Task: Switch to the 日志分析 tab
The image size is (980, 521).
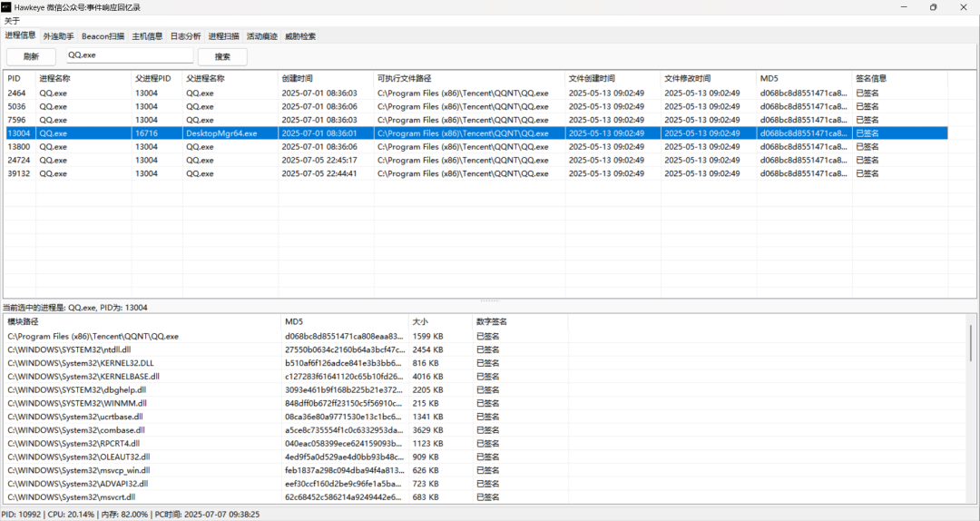Action: pyautogui.click(x=186, y=37)
